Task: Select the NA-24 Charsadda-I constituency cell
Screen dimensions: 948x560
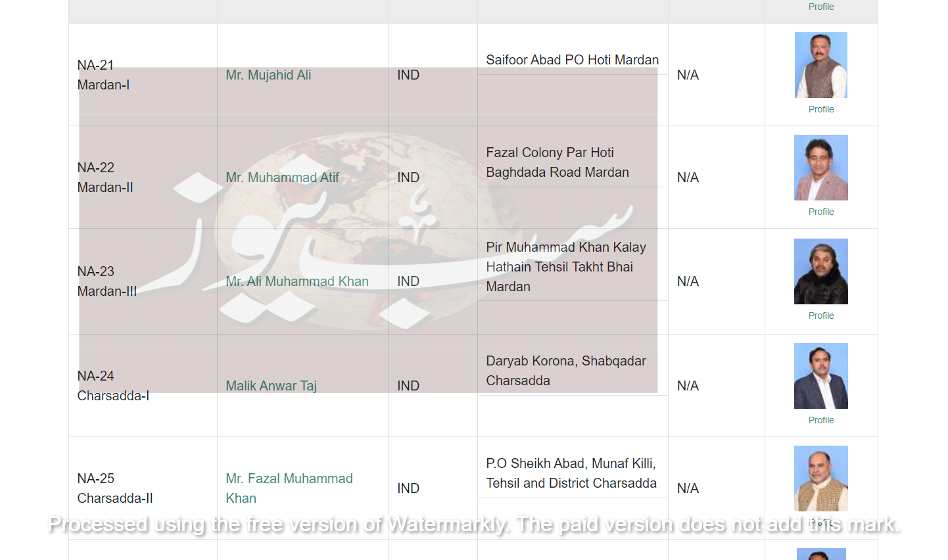Action: [143, 386]
